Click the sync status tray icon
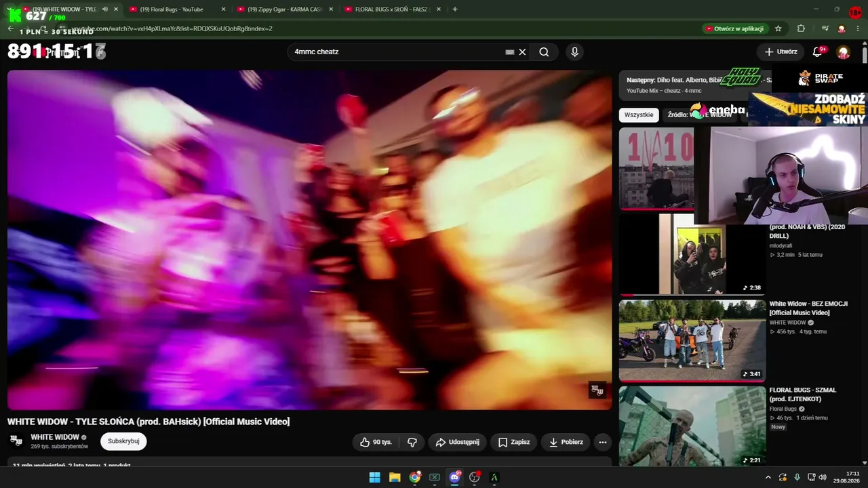This screenshot has height=488, width=868. (783, 477)
